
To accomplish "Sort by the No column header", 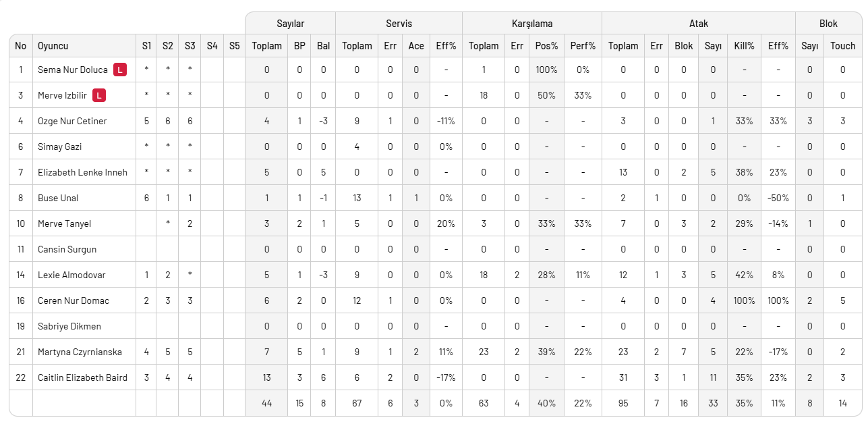I will click(x=21, y=46).
